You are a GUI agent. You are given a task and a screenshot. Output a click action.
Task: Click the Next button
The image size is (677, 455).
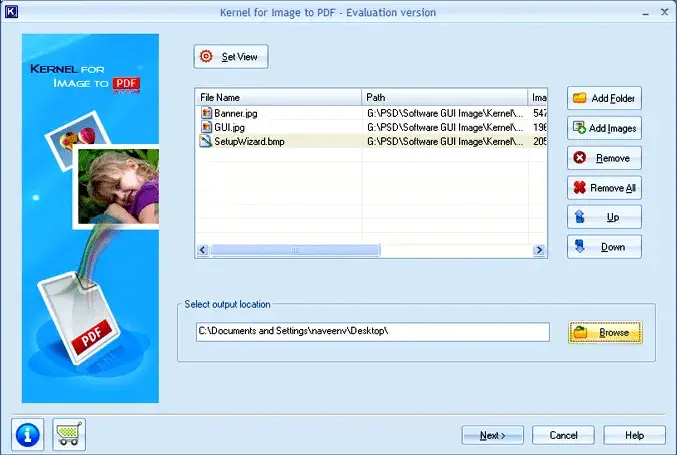(492, 435)
